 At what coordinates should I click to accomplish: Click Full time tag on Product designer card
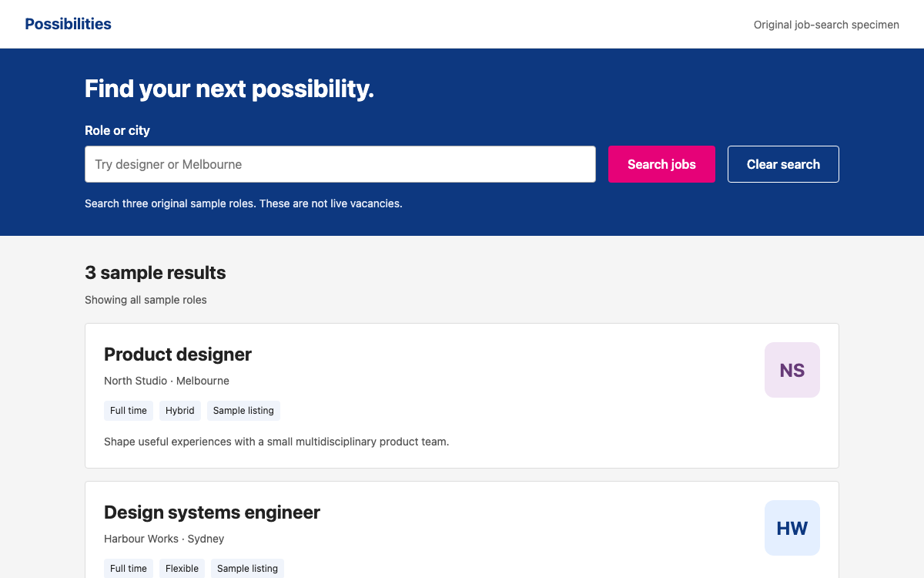pos(129,411)
